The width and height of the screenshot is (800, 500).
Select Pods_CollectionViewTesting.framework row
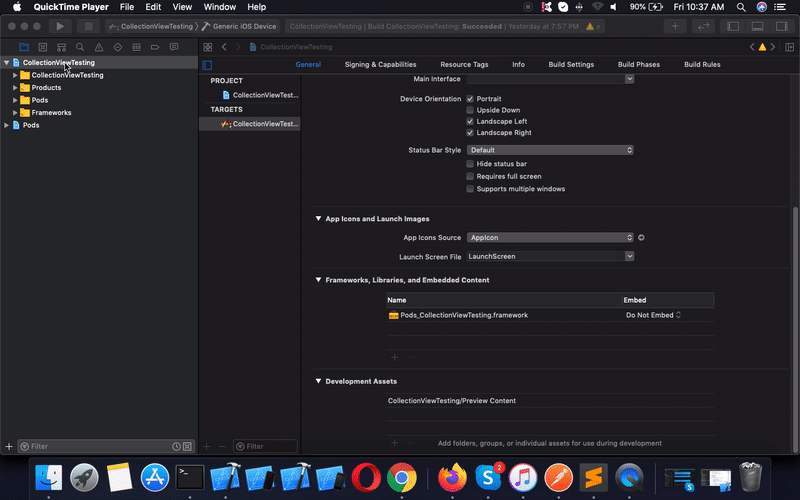tap(550, 315)
